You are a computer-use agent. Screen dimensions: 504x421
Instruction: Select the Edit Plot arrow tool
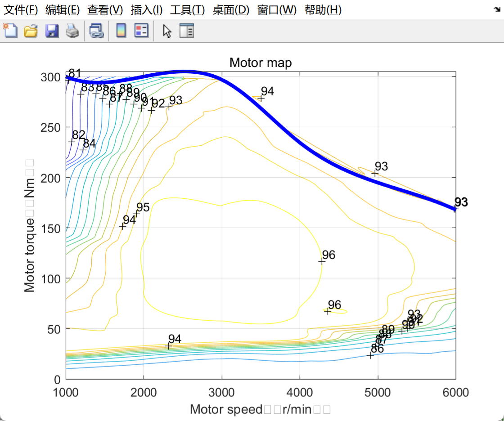coord(167,31)
